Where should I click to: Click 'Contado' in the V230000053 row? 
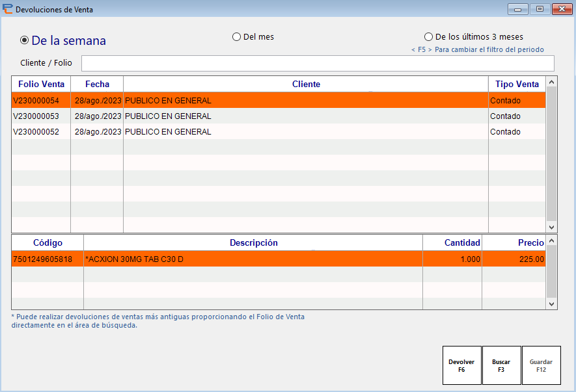coord(505,116)
